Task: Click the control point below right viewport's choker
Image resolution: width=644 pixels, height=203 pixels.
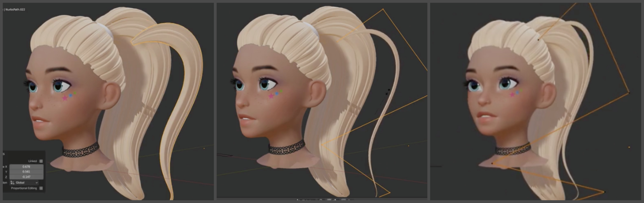Action: click(492, 163)
